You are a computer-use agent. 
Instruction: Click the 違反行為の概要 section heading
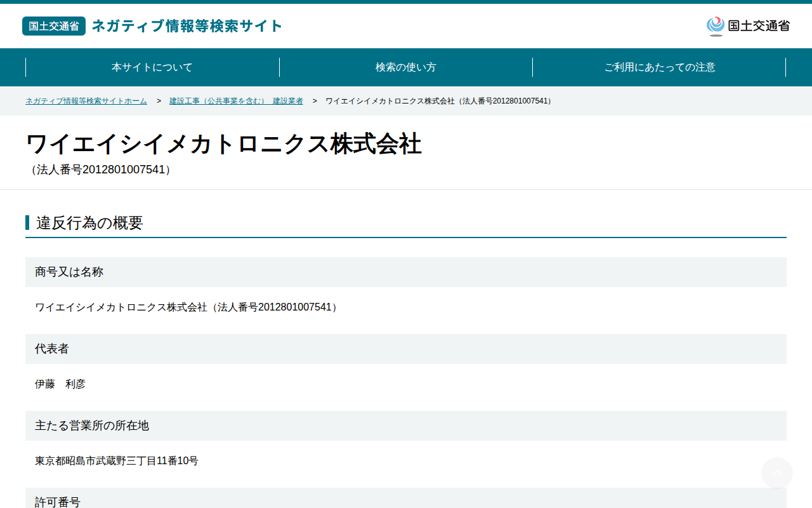89,223
